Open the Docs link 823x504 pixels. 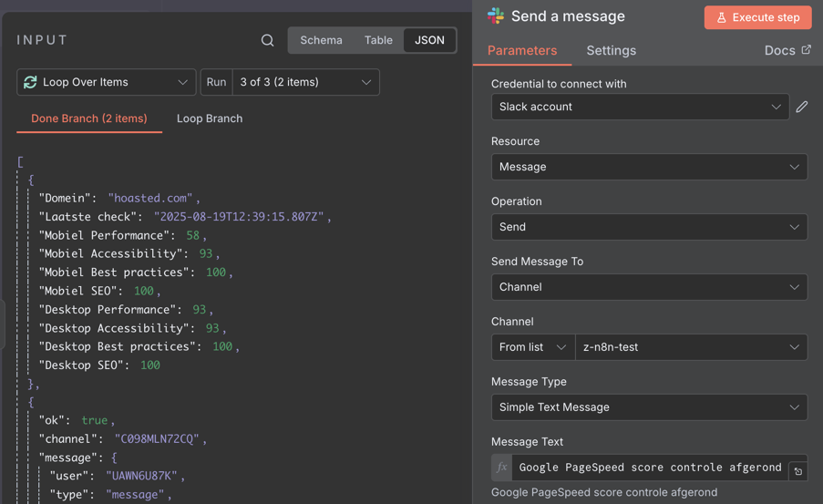point(787,50)
